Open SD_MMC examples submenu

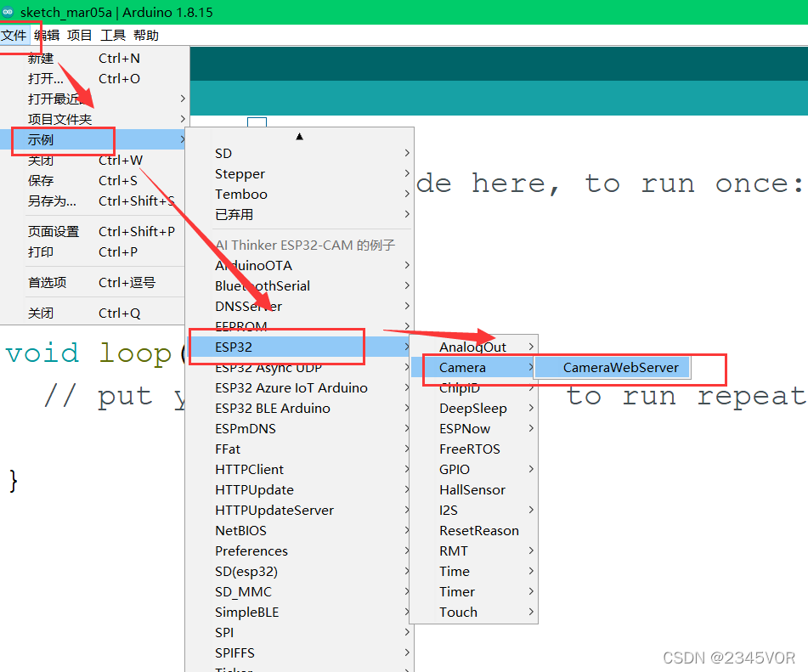(299, 591)
